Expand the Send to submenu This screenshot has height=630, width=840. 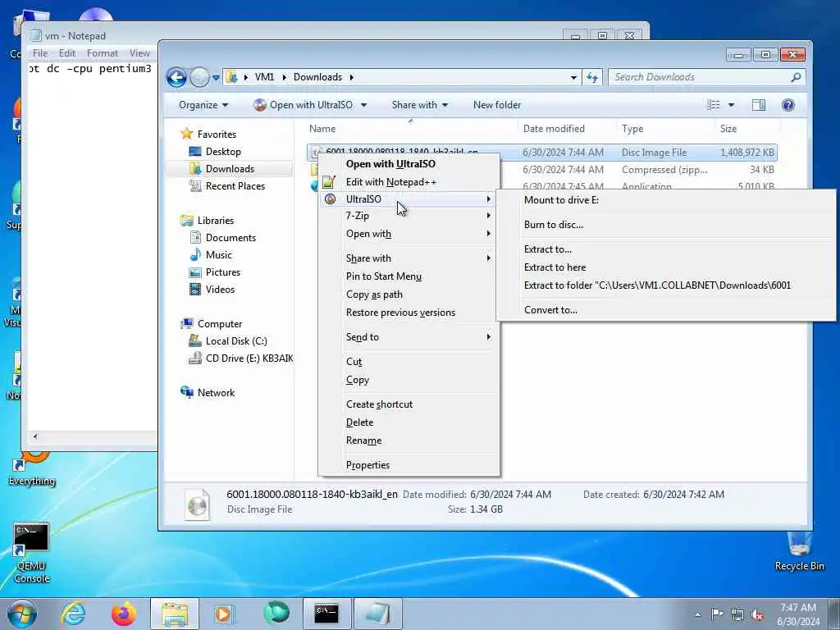point(409,337)
